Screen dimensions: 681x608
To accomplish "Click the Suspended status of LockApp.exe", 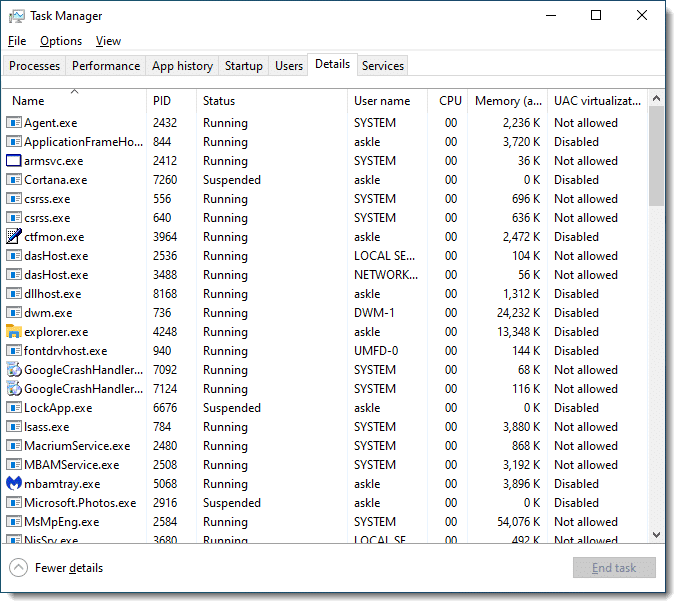I will click(232, 408).
